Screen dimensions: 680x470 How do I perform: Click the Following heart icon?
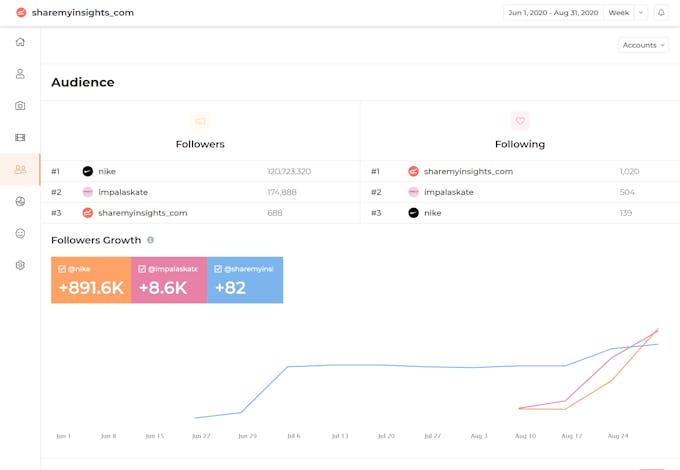coord(520,121)
